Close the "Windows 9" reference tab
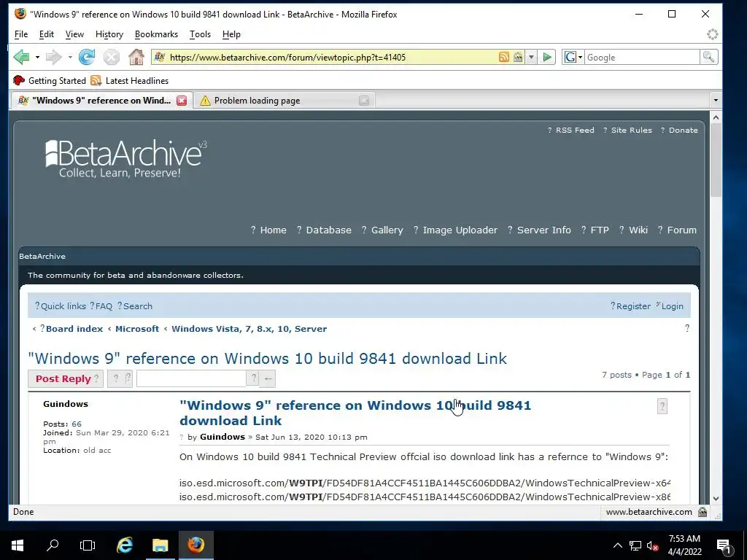The height and width of the screenshot is (560, 747). click(182, 101)
